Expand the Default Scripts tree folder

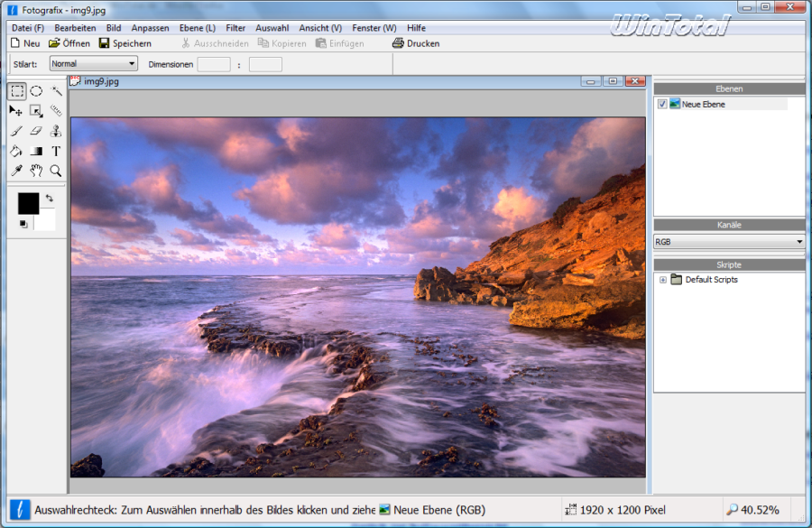click(663, 280)
